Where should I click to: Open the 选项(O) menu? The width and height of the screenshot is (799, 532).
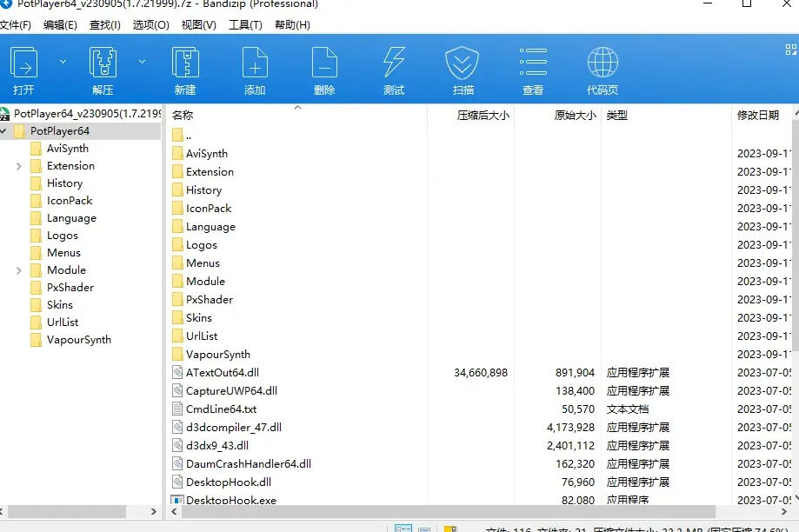point(150,25)
